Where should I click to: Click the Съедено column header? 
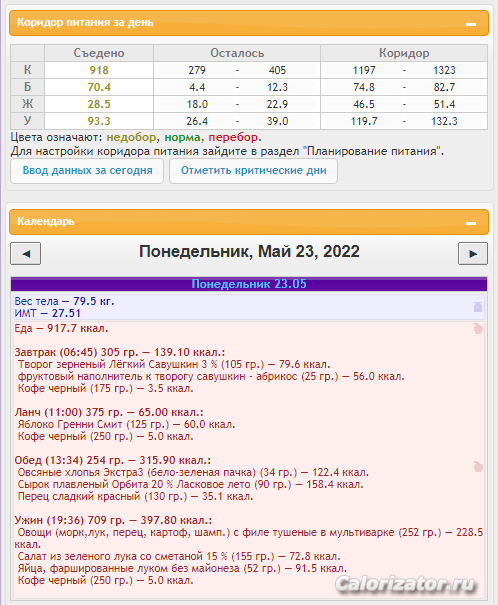tap(99, 53)
